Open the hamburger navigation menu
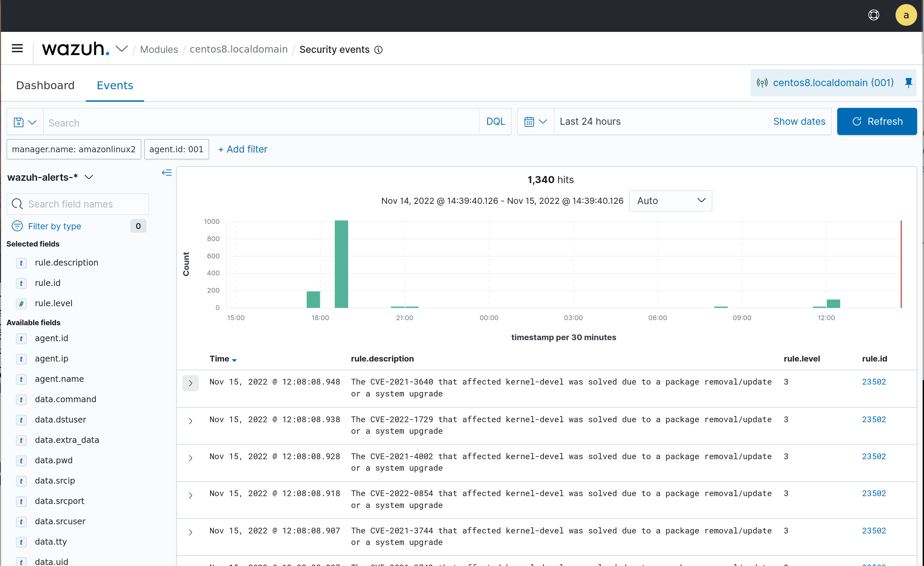The image size is (924, 566). point(17,48)
